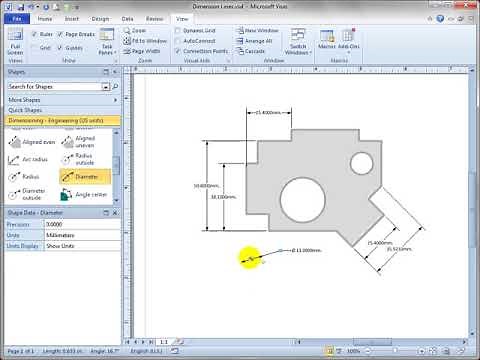This screenshot has height=360, width=480.
Task: Click in the Search for Shapes field
Action: pyautogui.click(x=55, y=87)
